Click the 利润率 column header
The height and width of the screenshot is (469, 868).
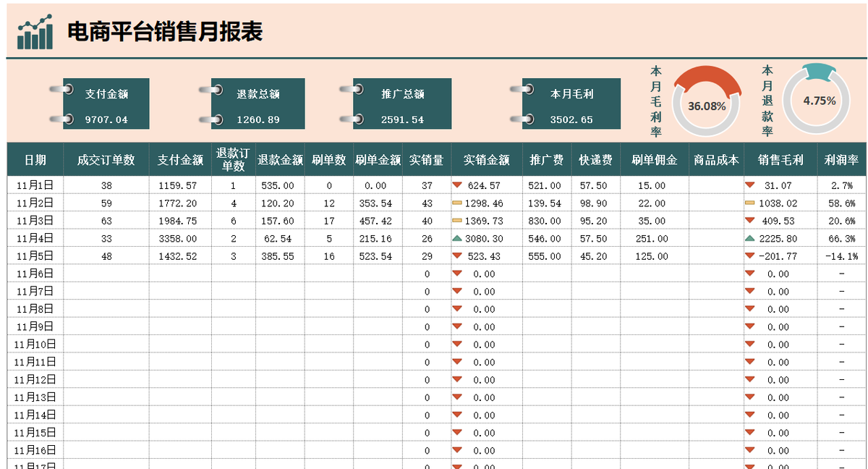click(842, 159)
